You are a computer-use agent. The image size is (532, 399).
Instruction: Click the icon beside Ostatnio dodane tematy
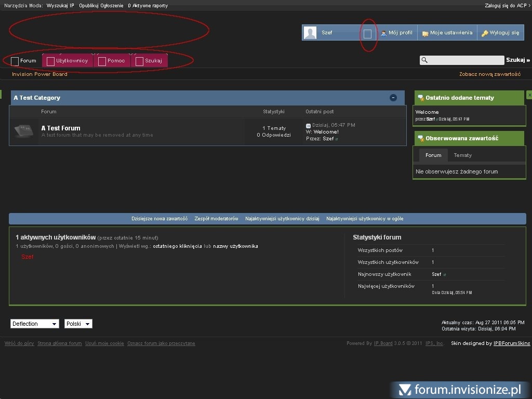[x=421, y=98]
